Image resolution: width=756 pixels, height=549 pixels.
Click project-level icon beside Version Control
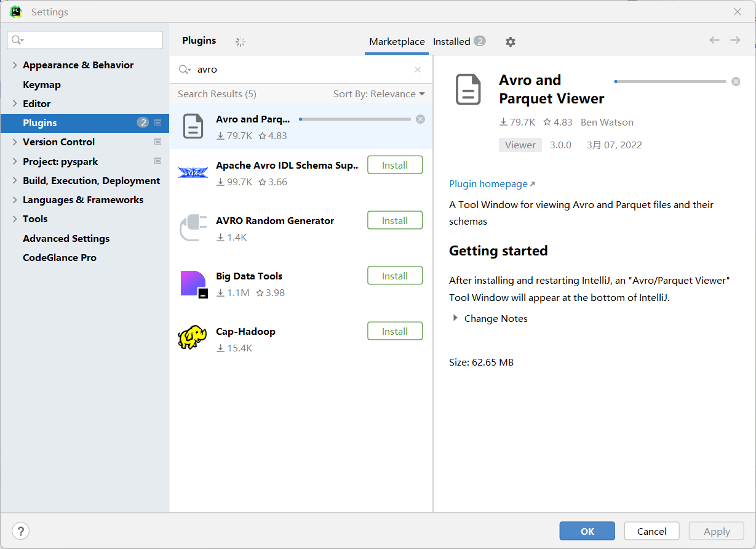pos(157,142)
